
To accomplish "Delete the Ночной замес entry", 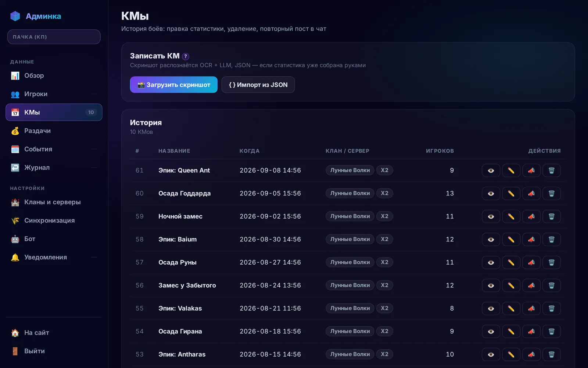I will coord(551,216).
